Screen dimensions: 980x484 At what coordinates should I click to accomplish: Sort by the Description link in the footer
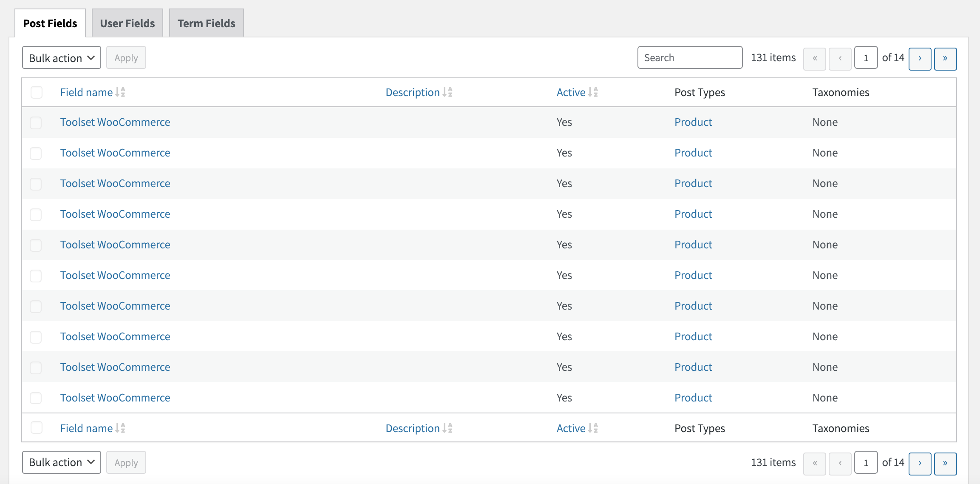tap(413, 428)
